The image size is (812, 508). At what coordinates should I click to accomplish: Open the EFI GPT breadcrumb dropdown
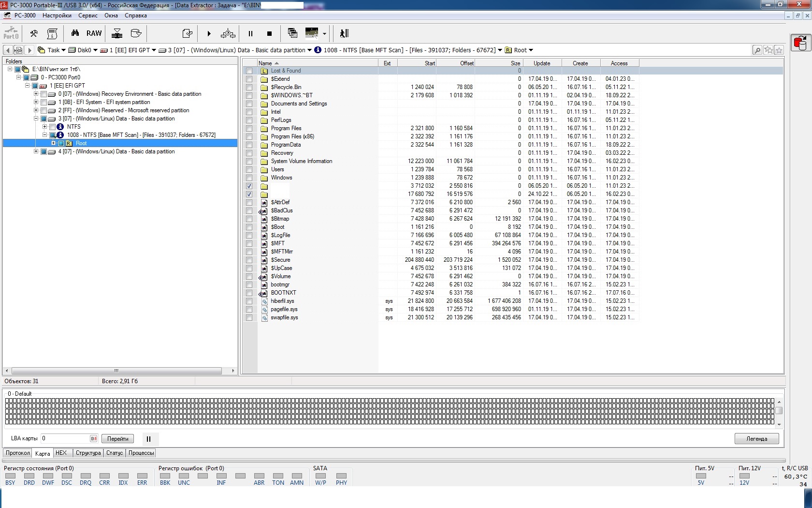(154, 50)
